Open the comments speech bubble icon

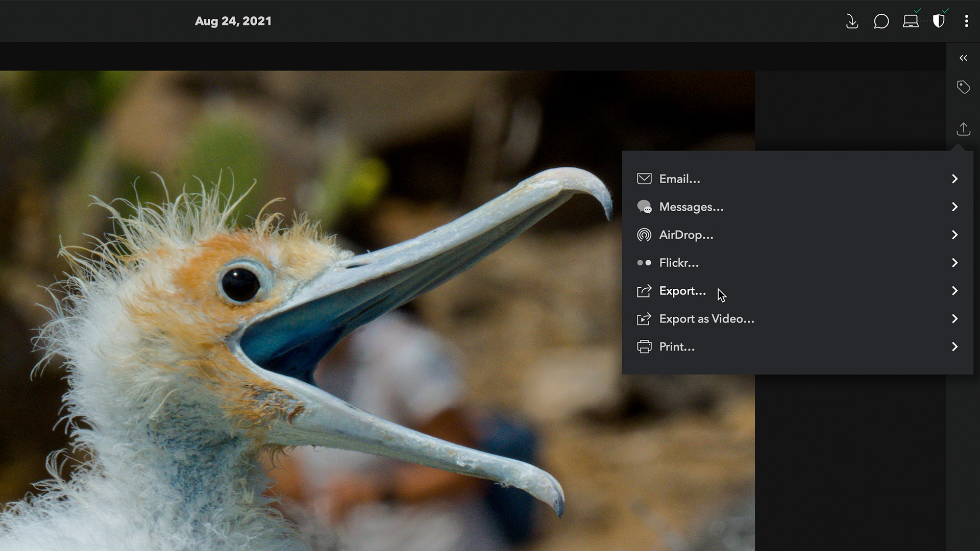(881, 21)
